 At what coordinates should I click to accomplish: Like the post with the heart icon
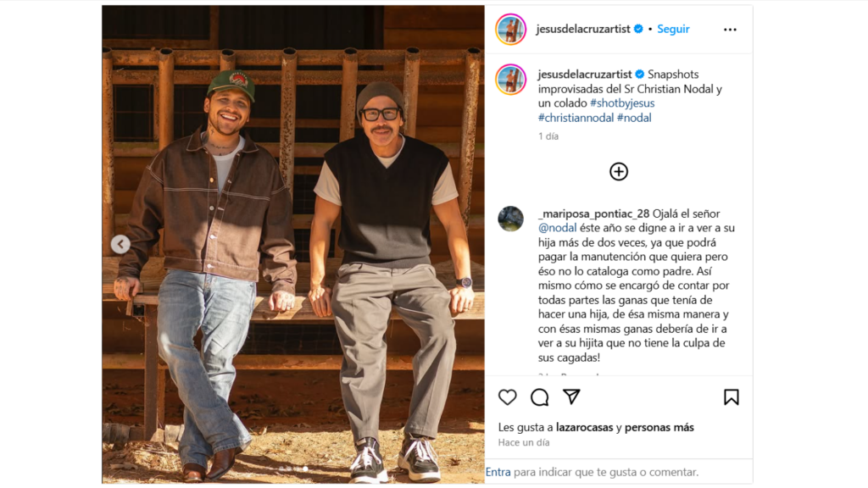(507, 397)
